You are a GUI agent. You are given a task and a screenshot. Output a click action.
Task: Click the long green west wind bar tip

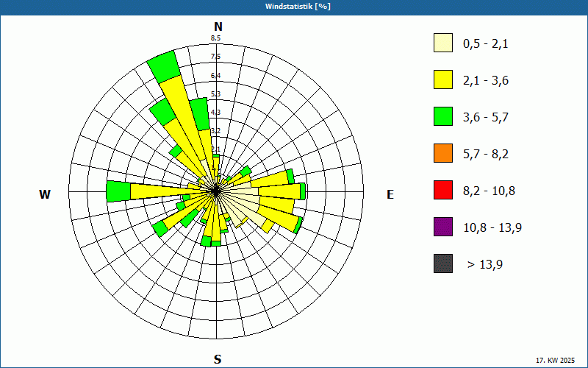(118, 191)
